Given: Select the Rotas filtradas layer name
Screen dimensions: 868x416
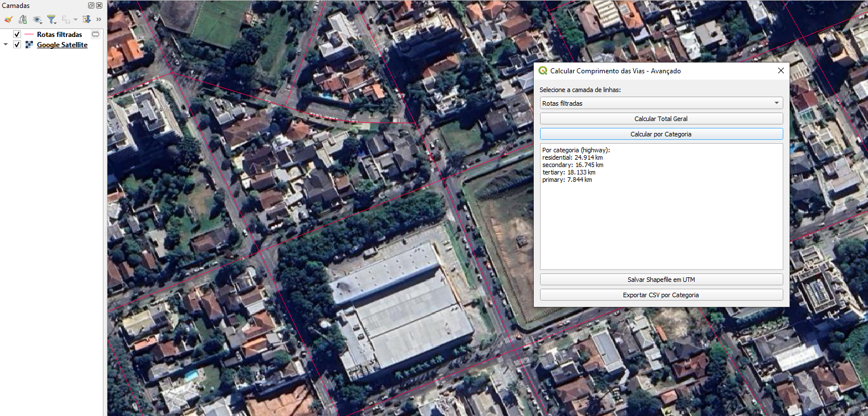Looking at the screenshot, I should [59, 35].
